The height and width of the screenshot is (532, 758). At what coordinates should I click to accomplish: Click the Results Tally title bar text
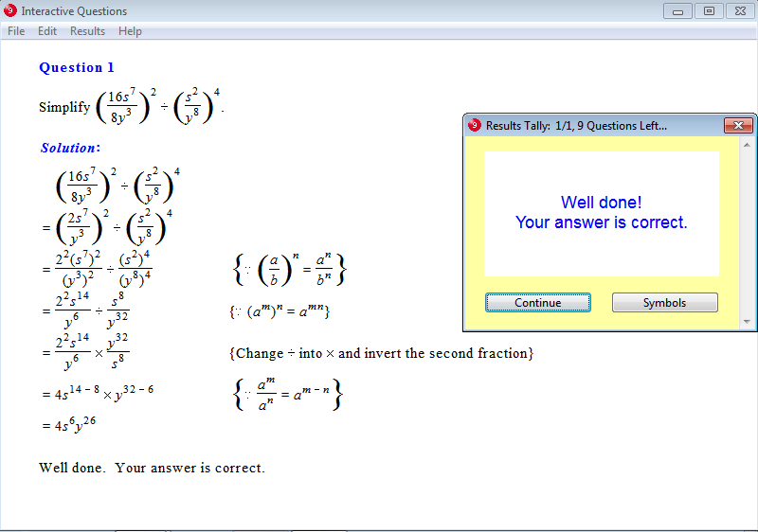(576, 126)
